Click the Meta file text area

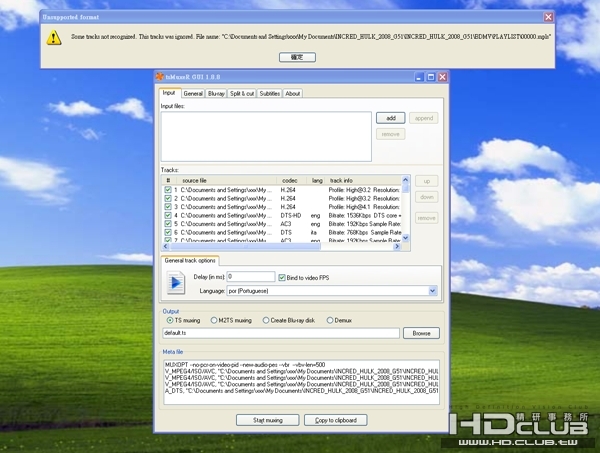pos(302,382)
